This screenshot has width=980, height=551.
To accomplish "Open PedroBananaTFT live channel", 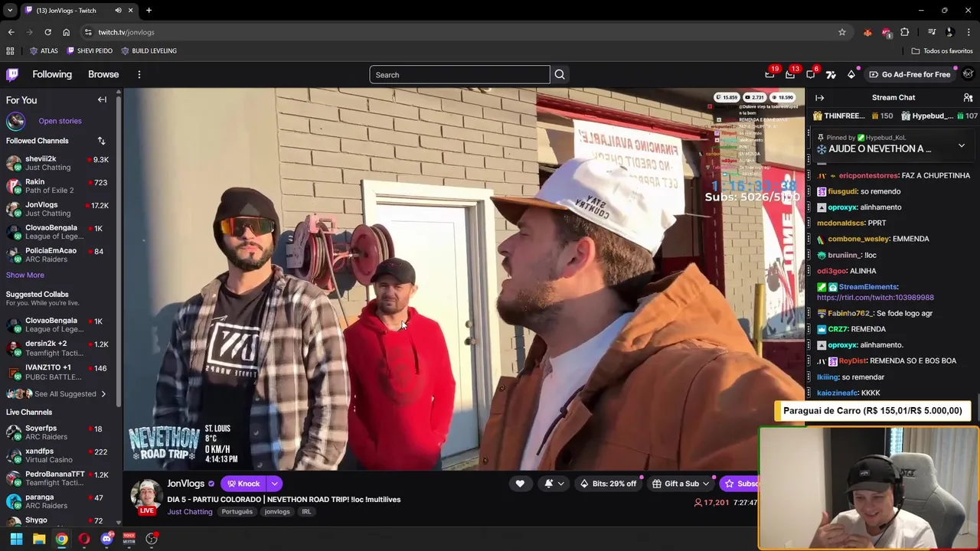I will [x=59, y=478].
